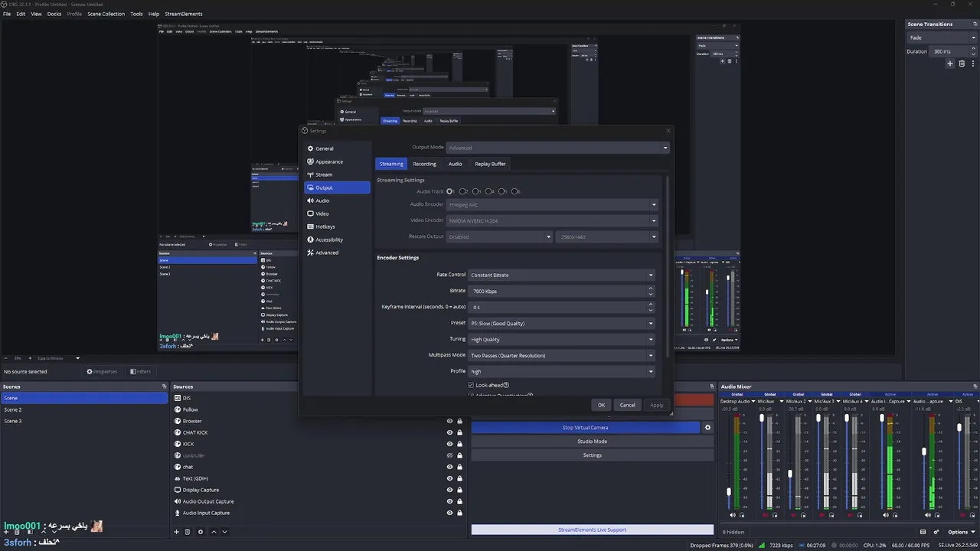This screenshot has width=980, height=551.
Task: Toggle lock on the KICK source
Action: click(459, 444)
